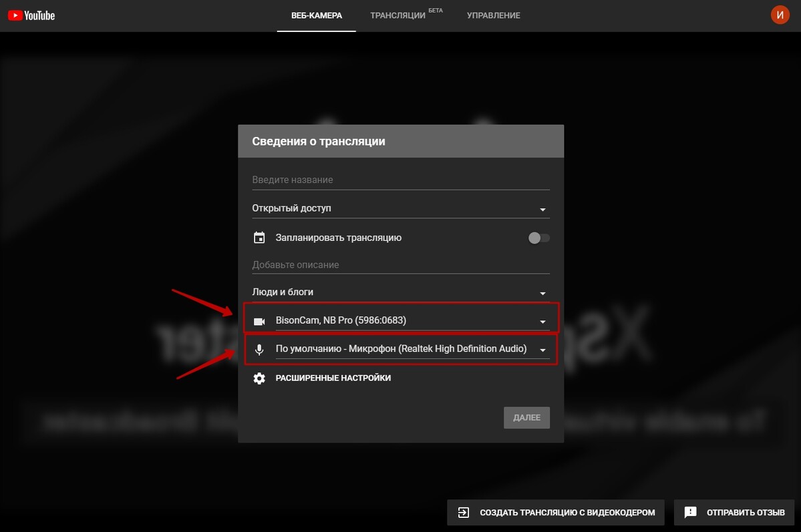Click the microphone icon
The width and height of the screenshot is (801, 532).
coord(259,349)
